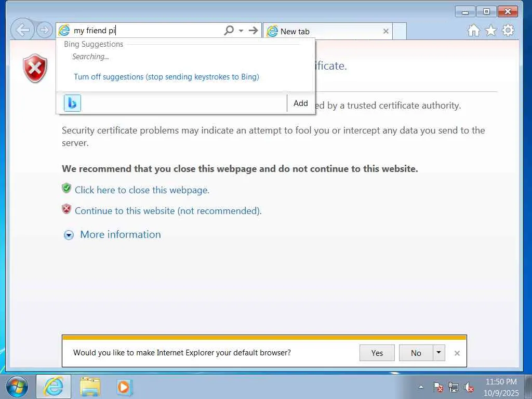Open Windows Explorer folder taskbar icon
This screenshot has width=532, height=399.
point(90,387)
